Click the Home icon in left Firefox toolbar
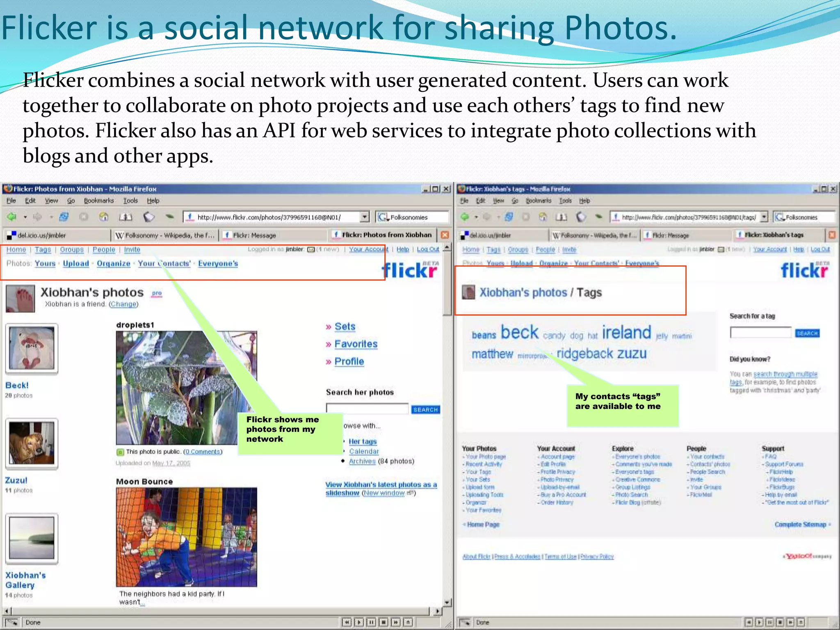Screen dimensions: 840x630 click(104, 217)
